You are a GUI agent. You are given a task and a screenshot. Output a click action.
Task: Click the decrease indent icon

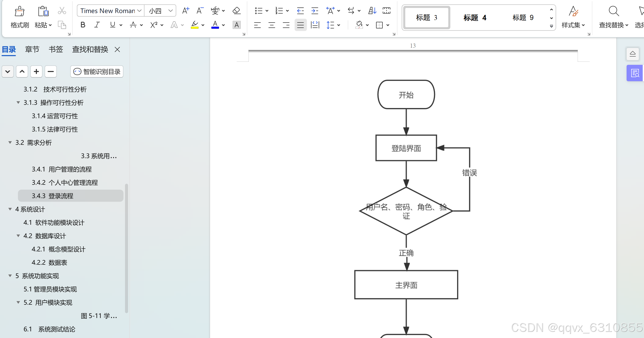300,11
